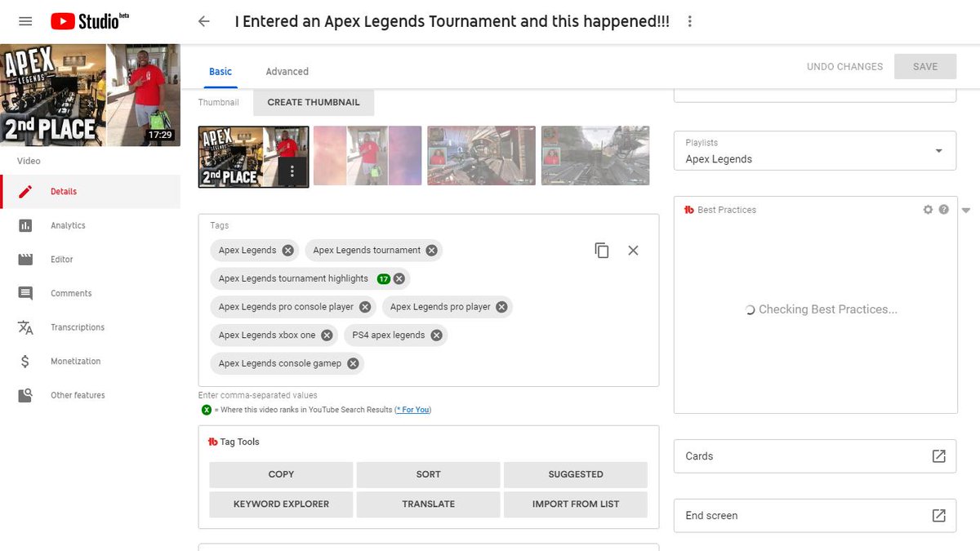Collapse the Best Practices panel arrow
Image resolution: width=980 pixels, height=551 pixels.
click(966, 211)
